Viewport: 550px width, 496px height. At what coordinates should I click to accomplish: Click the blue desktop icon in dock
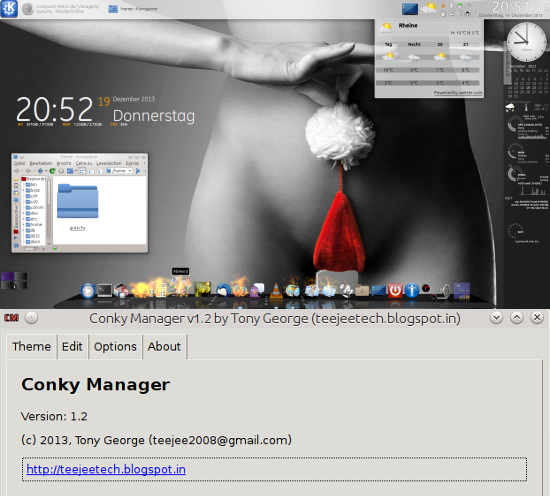[x=378, y=290]
